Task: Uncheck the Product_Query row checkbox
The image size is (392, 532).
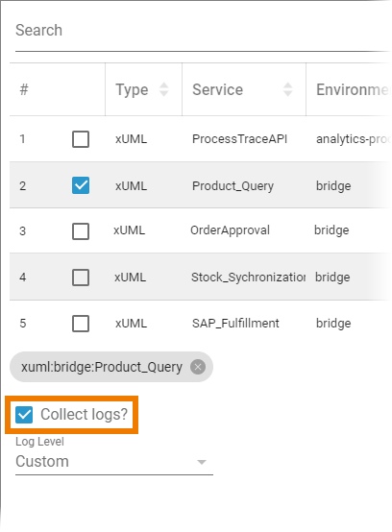Action: 81,185
